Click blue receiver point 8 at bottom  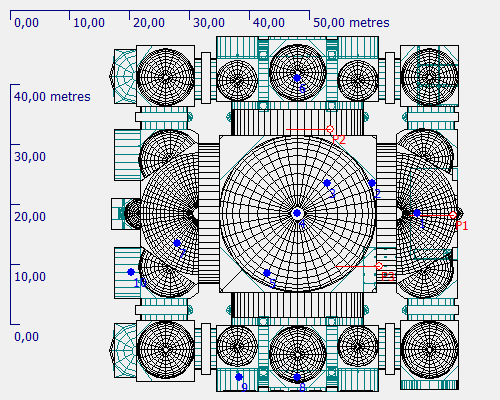297,377
